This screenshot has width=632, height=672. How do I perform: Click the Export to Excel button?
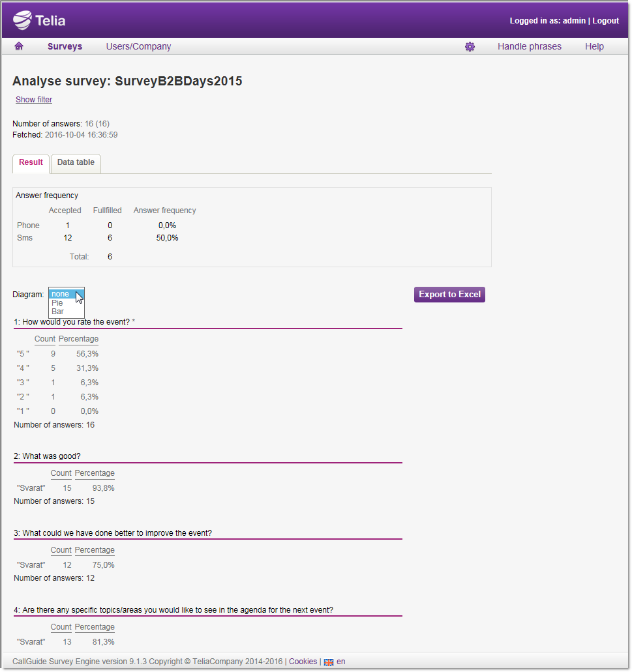(449, 295)
